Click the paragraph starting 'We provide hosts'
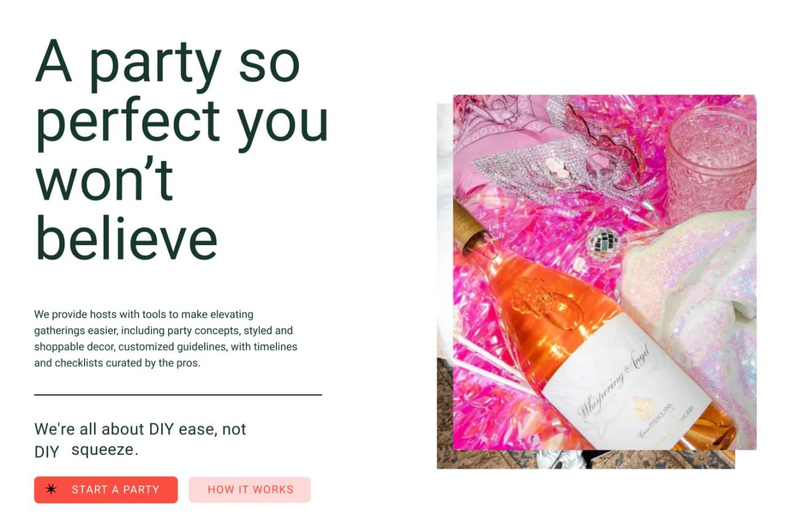785x532 pixels. (166, 338)
